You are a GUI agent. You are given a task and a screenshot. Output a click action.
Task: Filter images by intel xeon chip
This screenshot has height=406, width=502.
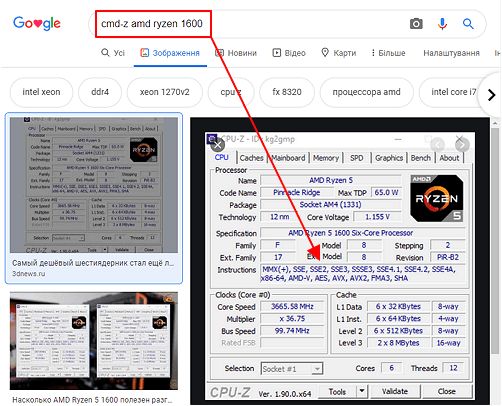(41, 92)
